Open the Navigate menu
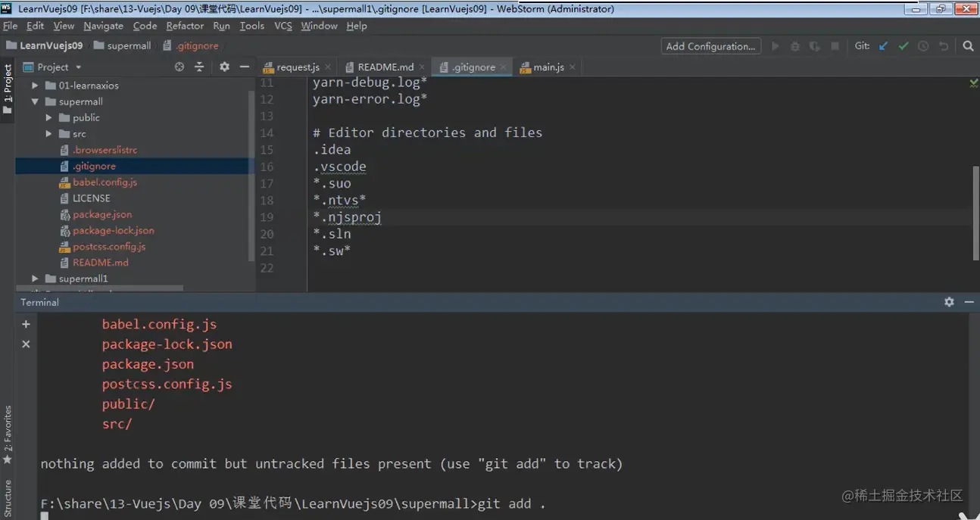Screen dimensions: 980x520 pyautogui.click(x=103, y=26)
